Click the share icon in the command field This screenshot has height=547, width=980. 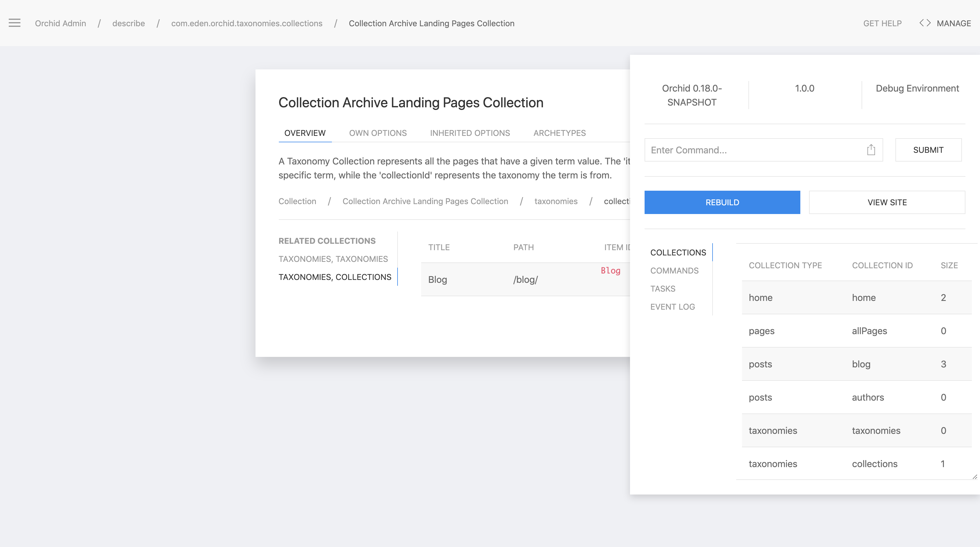click(x=871, y=150)
